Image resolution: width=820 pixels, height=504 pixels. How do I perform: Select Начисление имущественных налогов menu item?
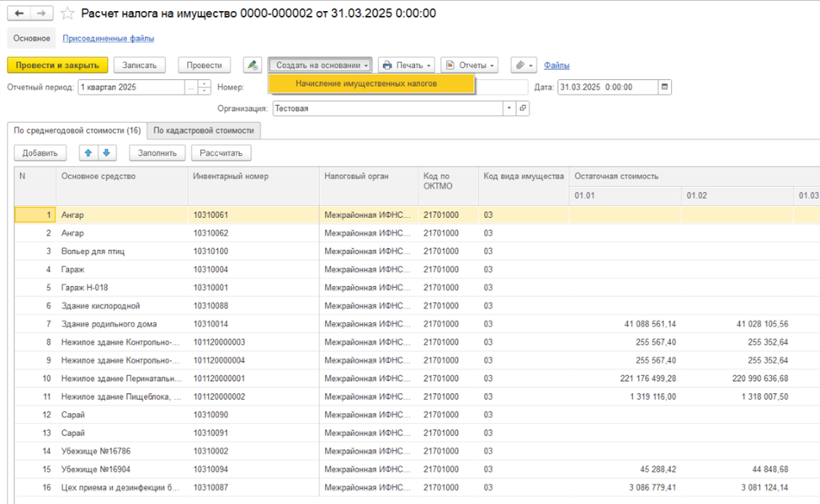click(371, 83)
